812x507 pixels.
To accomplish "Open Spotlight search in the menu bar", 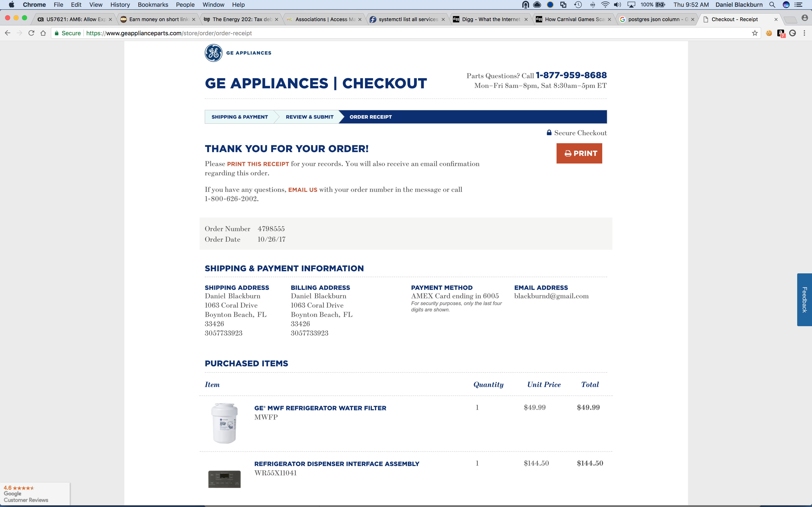I will pyautogui.click(x=772, y=5).
